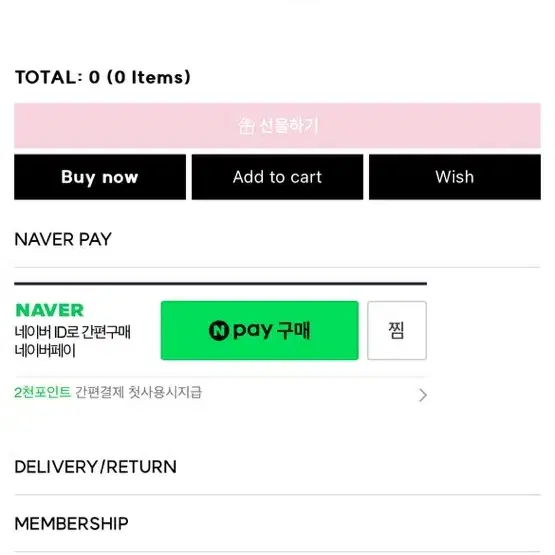The image size is (555, 555).
Task: Click the TOTAL: 0 (0 Items) summary
Action: coord(103,77)
